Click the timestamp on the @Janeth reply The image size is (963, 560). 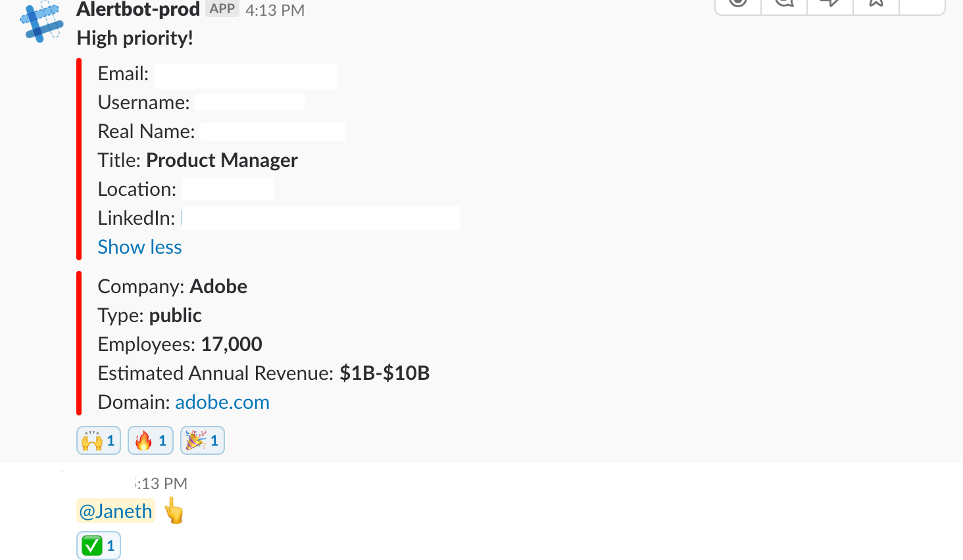(x=162, y=484)
